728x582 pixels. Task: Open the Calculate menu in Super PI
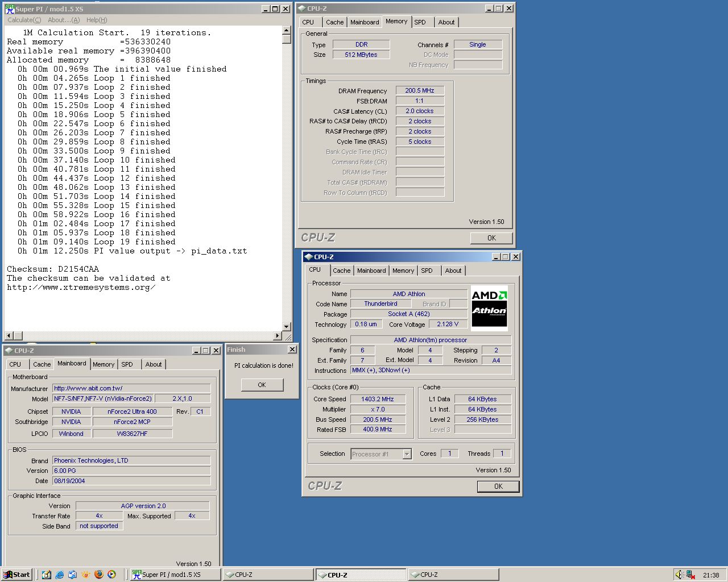click(x=24, y=20)
